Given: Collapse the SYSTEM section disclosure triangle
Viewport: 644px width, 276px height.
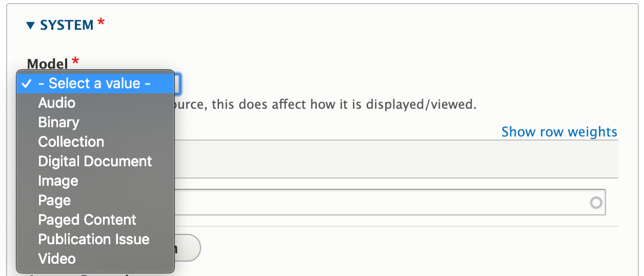Looking at the screenshot, I should [x=30, y=25].
